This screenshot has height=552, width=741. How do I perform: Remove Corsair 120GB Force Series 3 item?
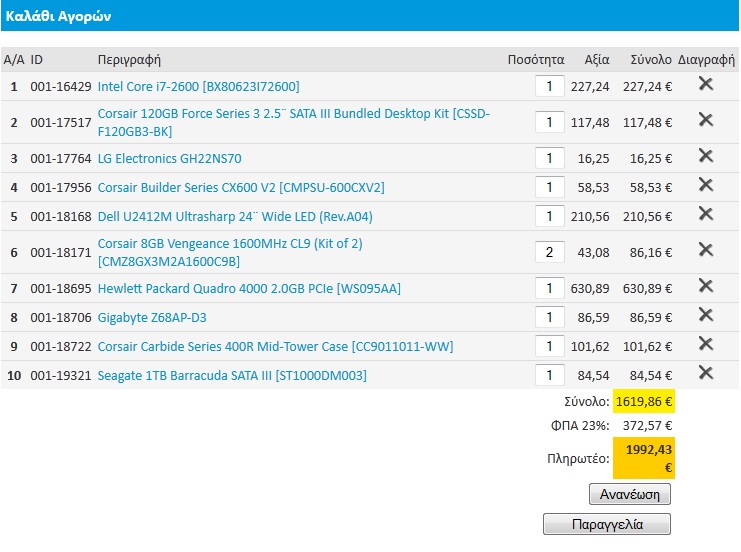click(x=706, y=120)
